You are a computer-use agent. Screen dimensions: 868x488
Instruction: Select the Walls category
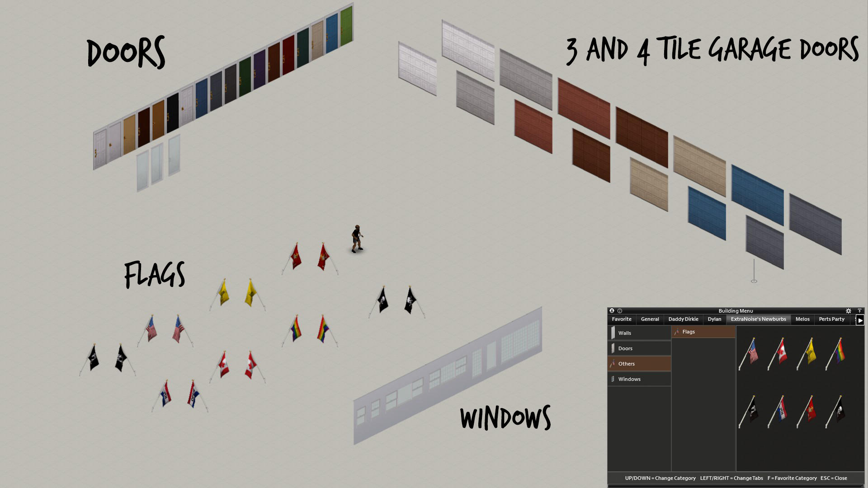(639, 333)
